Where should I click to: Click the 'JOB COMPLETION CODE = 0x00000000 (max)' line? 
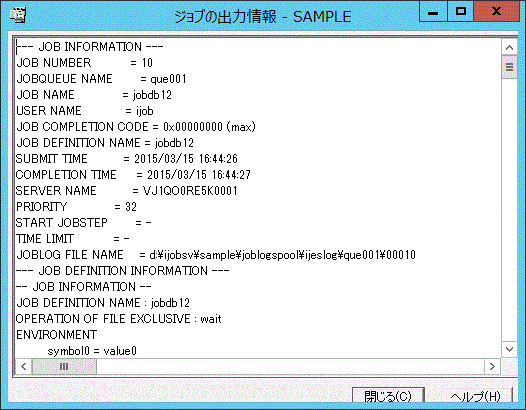point(136,127)
